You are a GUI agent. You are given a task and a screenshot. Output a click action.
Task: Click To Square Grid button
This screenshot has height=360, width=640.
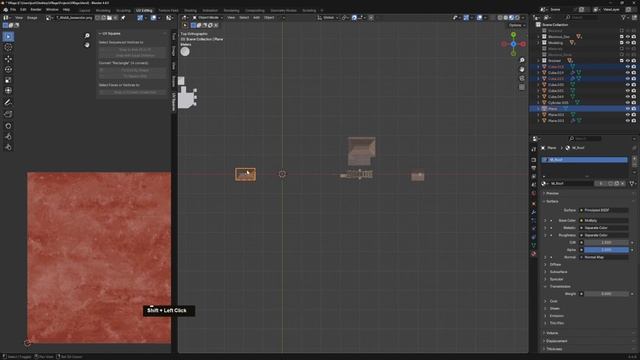(133, 76)
